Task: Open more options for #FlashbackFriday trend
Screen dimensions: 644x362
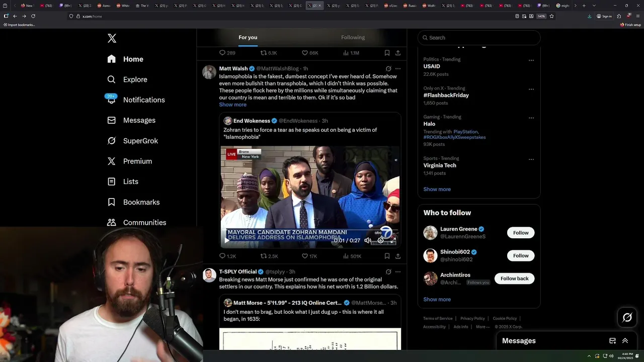Action: click(x=531, y=89)
